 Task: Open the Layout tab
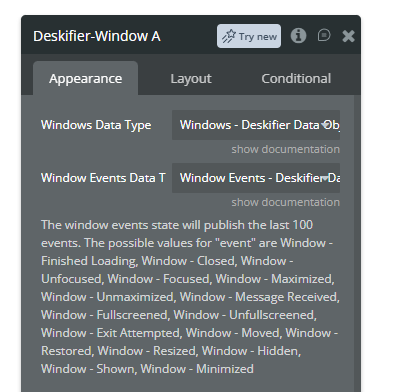click(x=191, y=79)
